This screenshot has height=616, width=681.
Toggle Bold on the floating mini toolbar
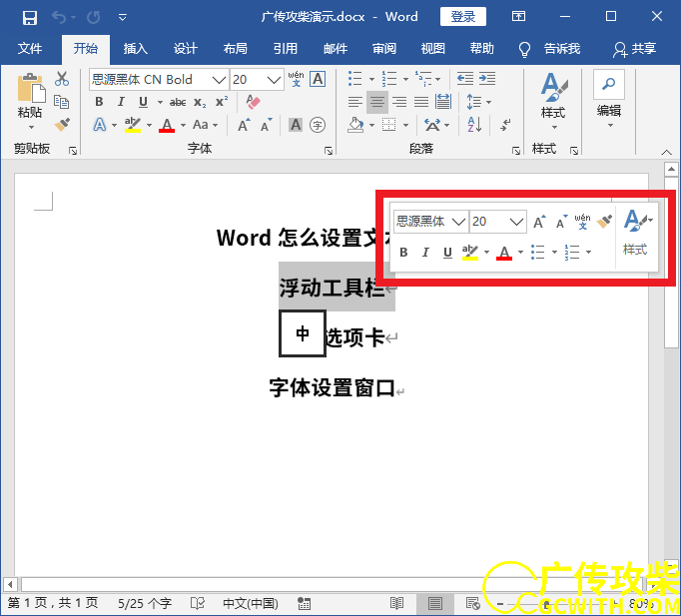point(403,253)
